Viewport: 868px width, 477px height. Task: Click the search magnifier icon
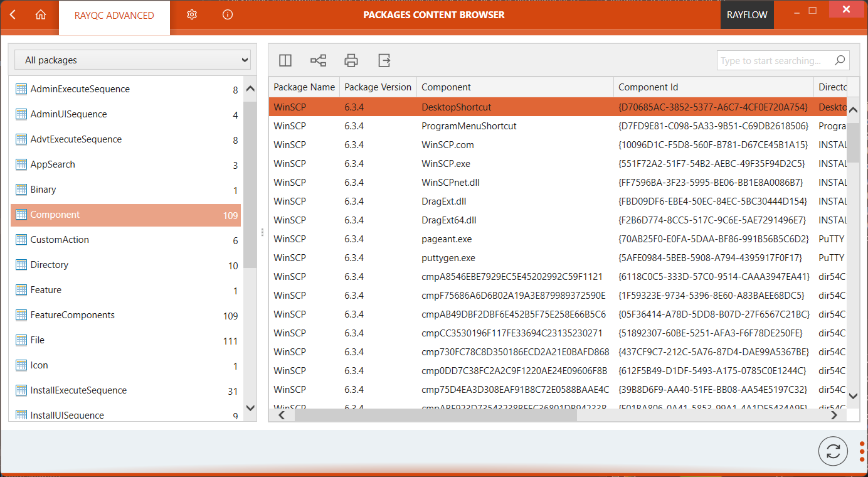coord(840,60)
